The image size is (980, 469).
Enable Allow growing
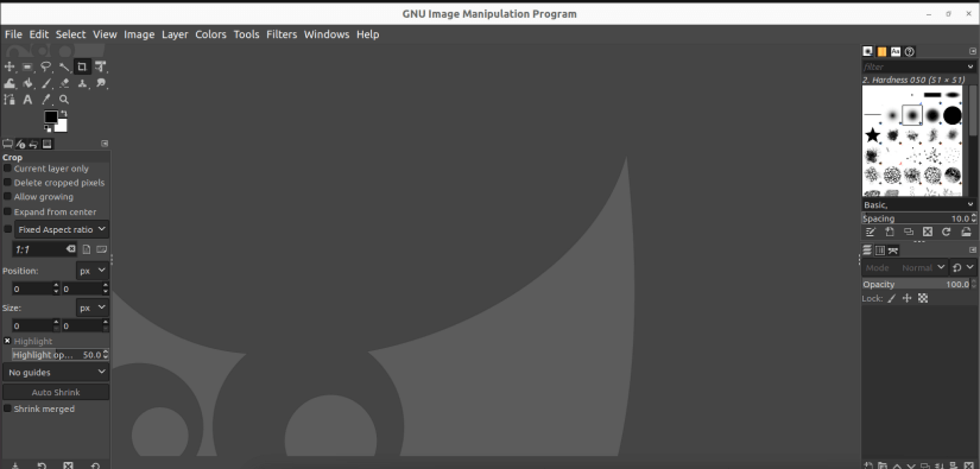point(7,196)
